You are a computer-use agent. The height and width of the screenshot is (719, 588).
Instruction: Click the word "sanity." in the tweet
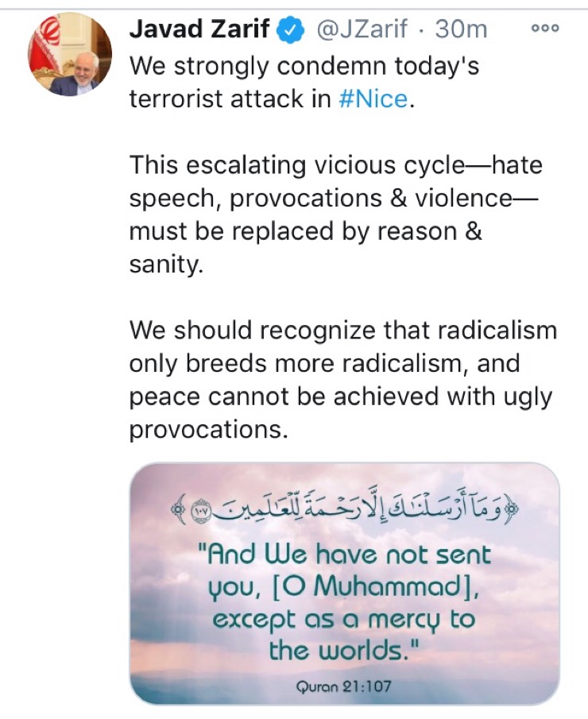coord(167,265)
